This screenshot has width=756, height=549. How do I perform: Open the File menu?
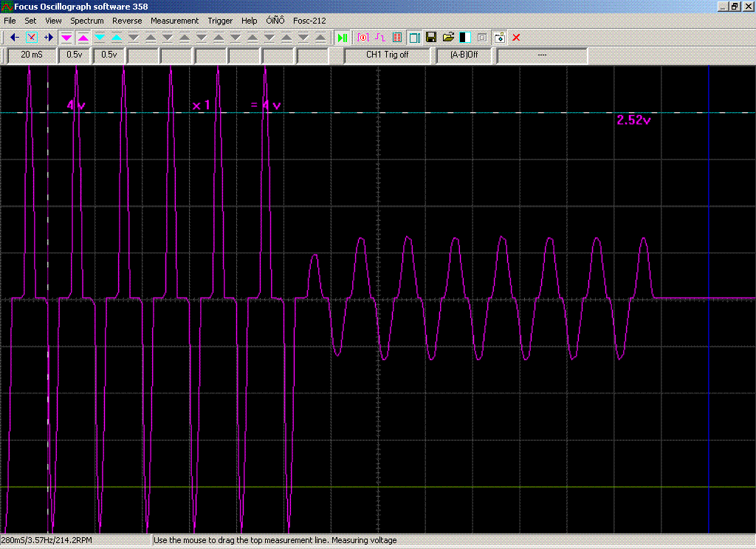click(x=10, y=21)
